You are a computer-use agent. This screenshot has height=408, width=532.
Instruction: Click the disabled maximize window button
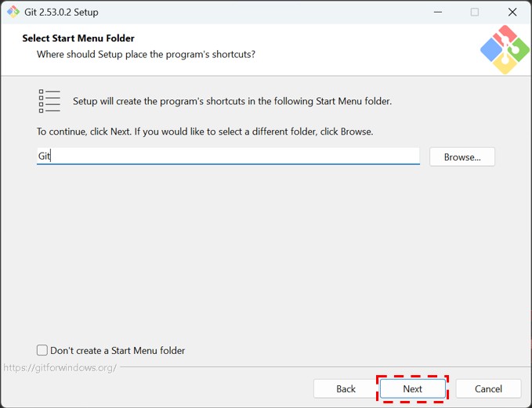pos(474,13)
